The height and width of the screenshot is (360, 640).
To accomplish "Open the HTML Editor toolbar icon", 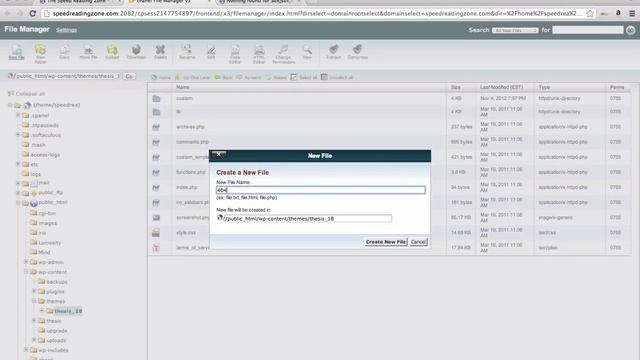I will [259, 53].
